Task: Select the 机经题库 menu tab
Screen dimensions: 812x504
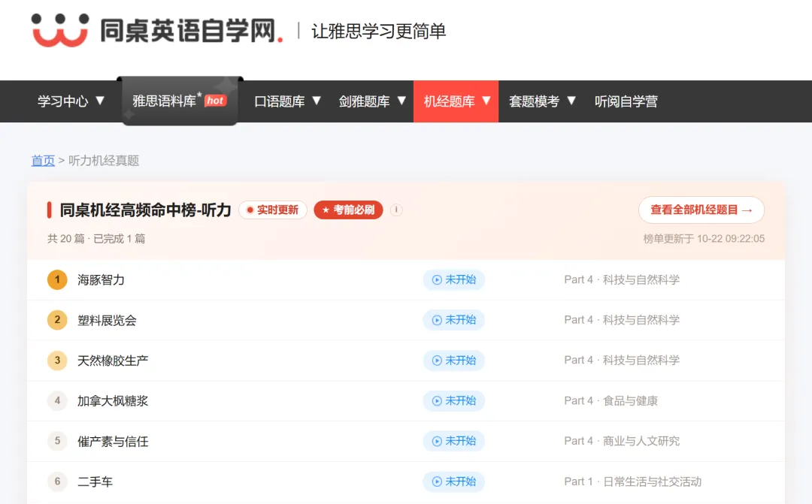Action: [456, 101]
